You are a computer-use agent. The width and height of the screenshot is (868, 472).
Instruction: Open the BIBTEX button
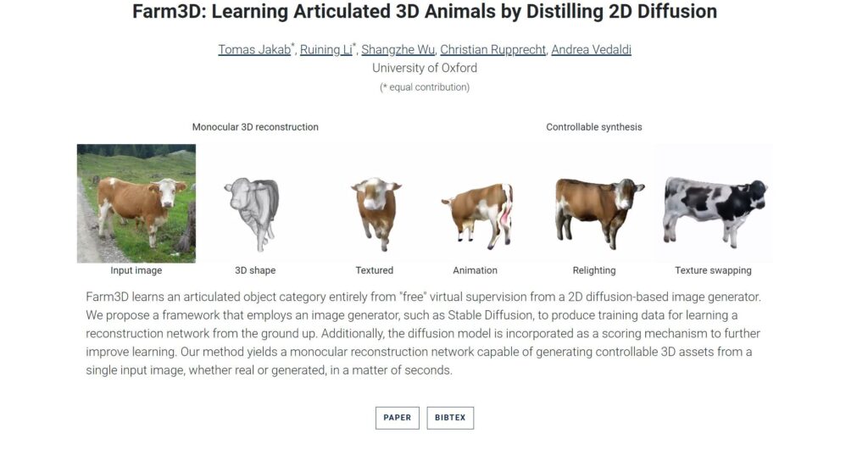[450, 418]
